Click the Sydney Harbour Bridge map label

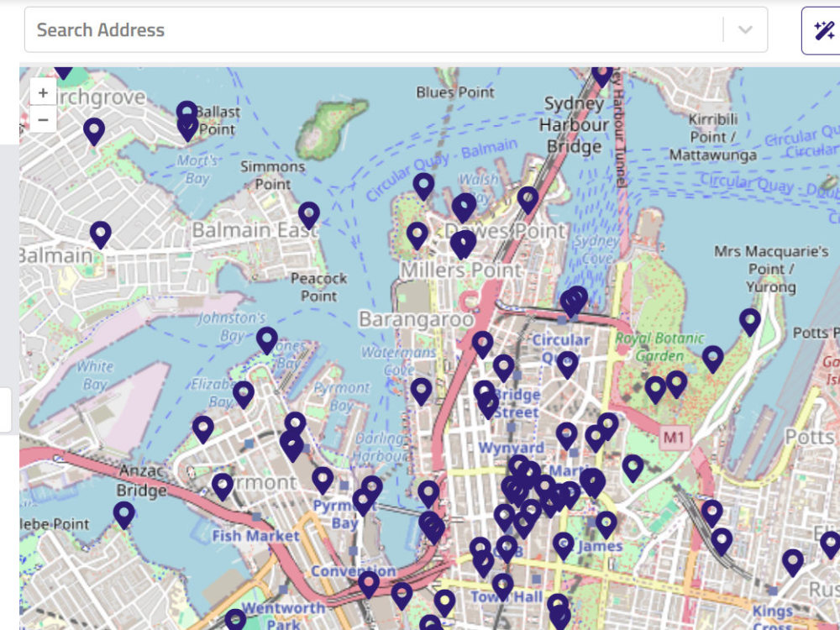point(574,125)
